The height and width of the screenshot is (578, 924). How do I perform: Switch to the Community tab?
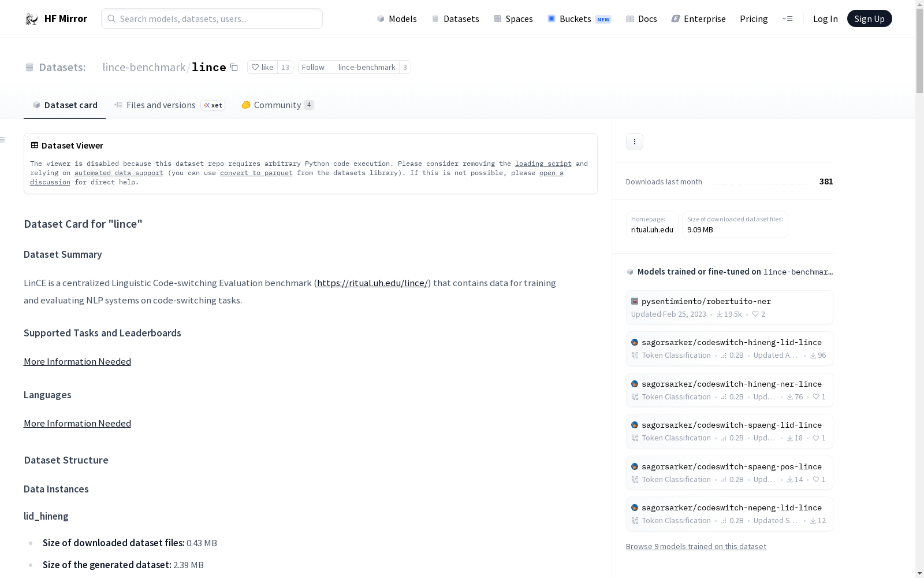pos(278,105)
